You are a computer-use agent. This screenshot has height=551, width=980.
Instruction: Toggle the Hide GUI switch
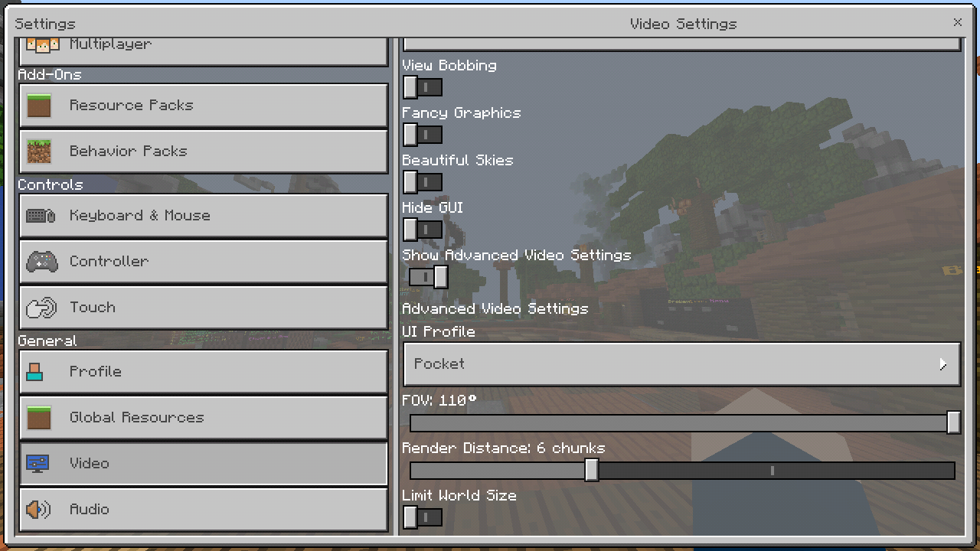pyautogui.click(x=422, y=230)
